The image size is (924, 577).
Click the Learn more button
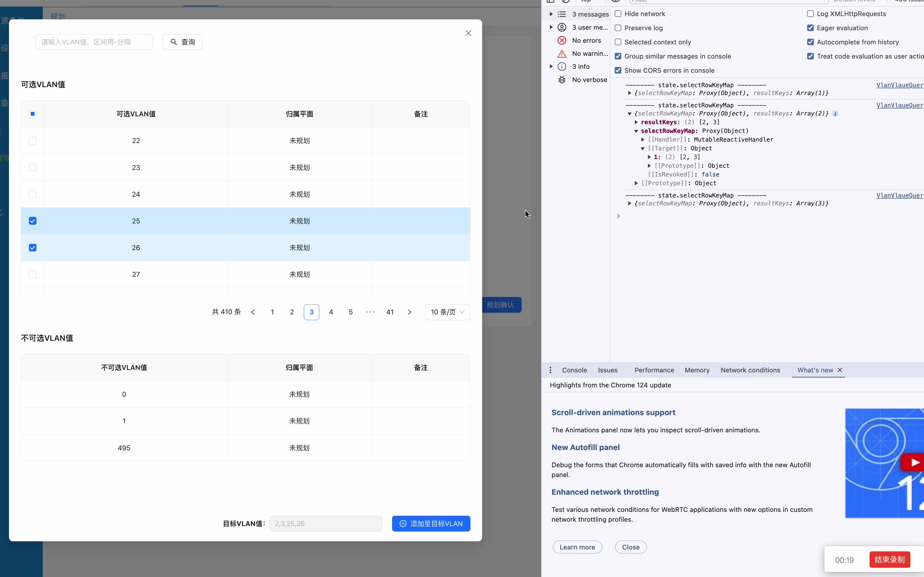[577, 547]
